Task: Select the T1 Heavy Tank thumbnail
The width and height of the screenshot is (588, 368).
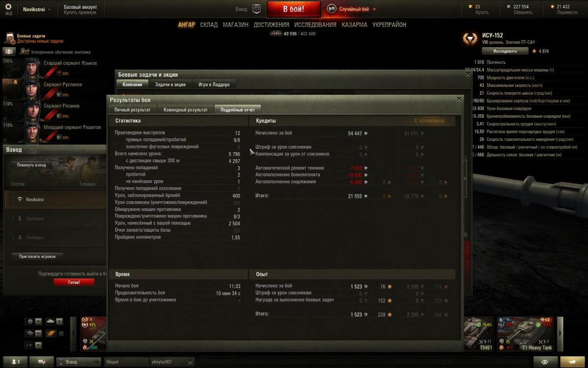Action: coord(526,334)
